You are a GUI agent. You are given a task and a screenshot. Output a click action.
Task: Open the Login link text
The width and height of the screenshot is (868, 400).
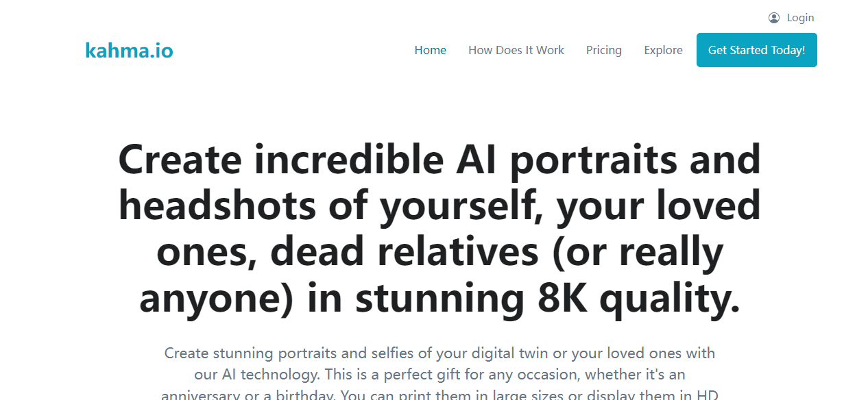tap(800, 18)
